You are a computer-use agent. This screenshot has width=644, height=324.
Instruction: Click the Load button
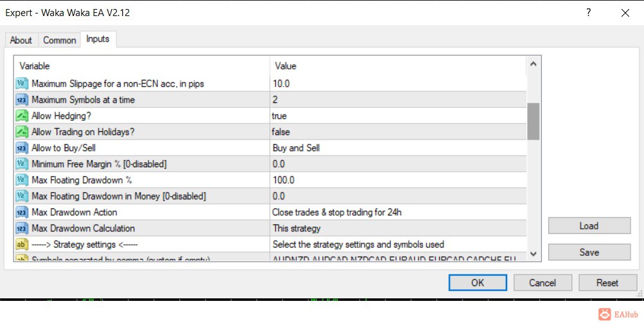589,226
